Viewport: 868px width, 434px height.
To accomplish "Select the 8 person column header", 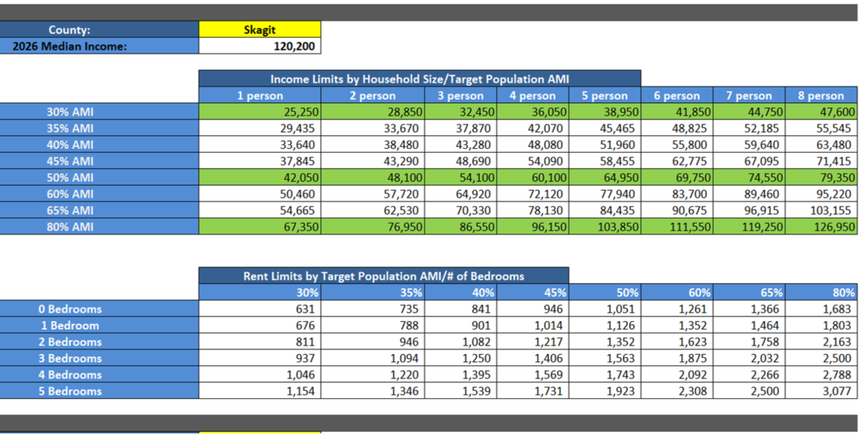I will 821,95.
